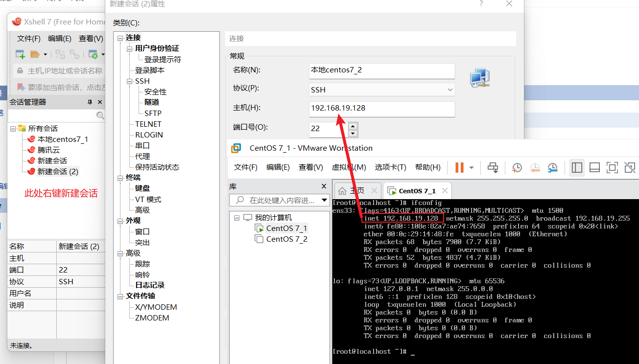This screenshot has height=364, width=639.
Task: Toggle VMware thumbnail bar view icon
Action: 594,167
